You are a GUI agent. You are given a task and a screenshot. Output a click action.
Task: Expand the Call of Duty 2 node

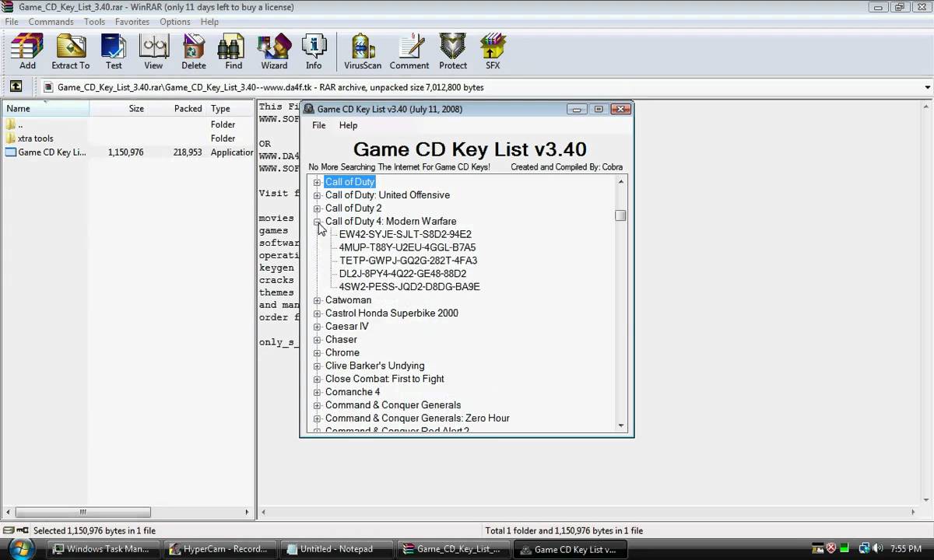317,208
